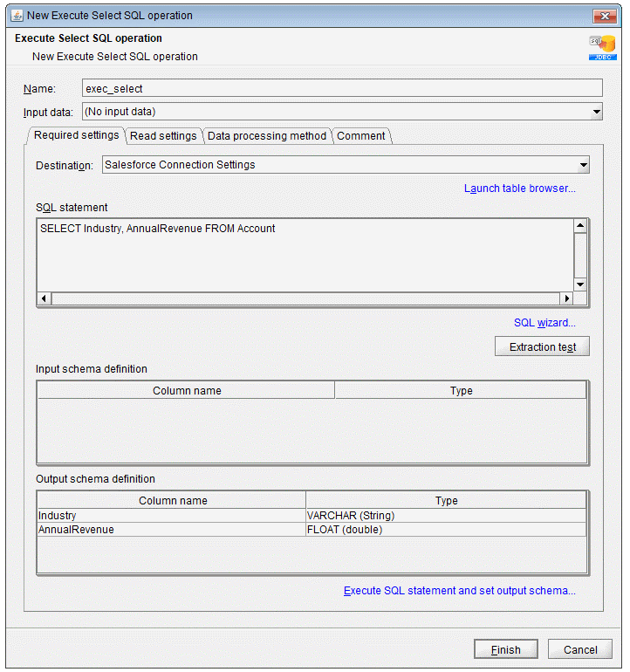The image size is (630, 672).
Task: Click SQL statement scroll right arrow
Action: pyautogui.click(x=565, y=298)
